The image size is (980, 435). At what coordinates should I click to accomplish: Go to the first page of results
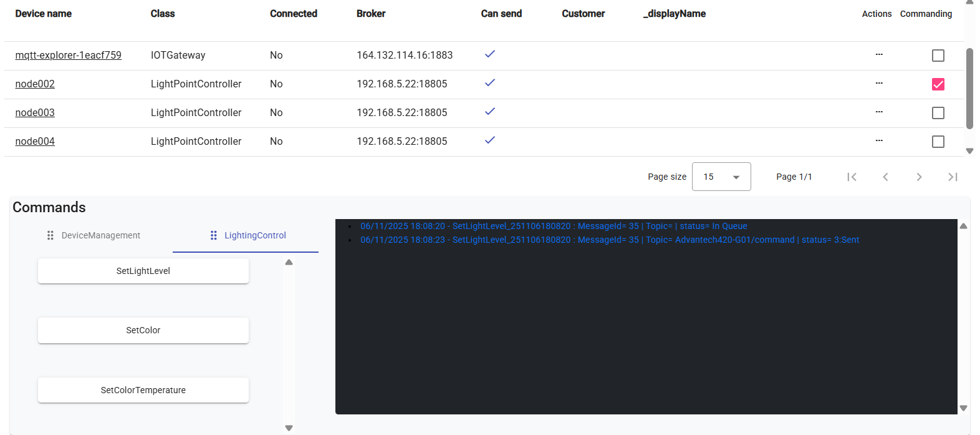click(x=852, y=177)
